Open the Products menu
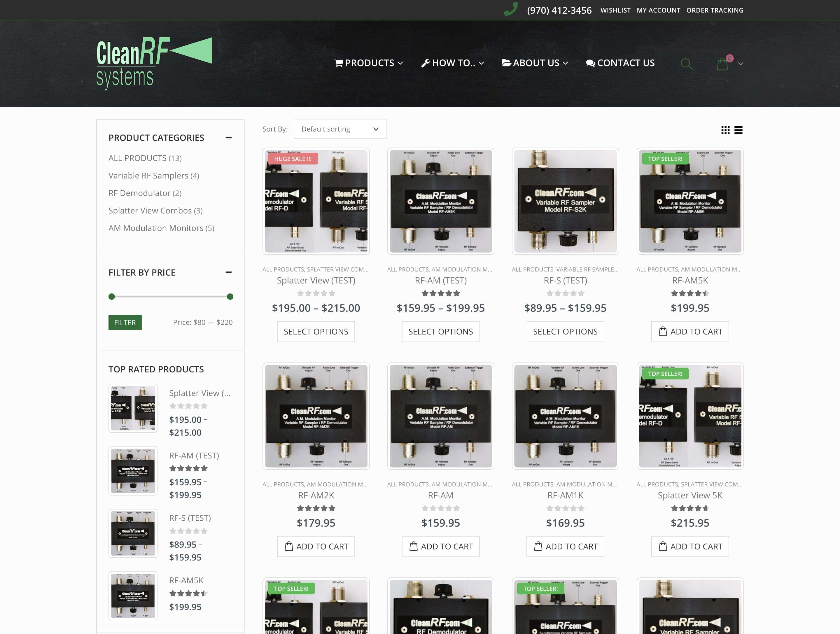This screenshot has height=634, width=840. tap(368, 63)
